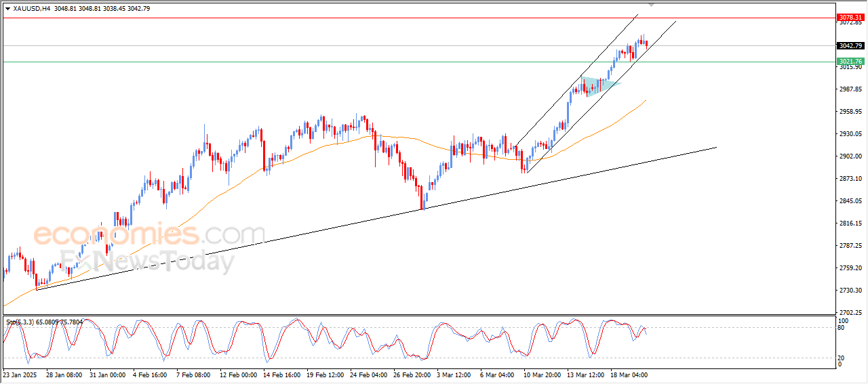Click the stochastic scale value 80

842,328
